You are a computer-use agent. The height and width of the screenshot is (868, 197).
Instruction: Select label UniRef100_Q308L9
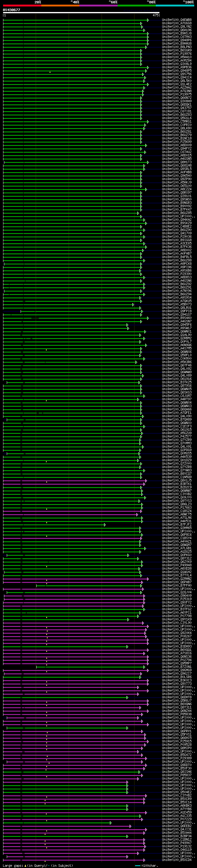click(177, 64)
